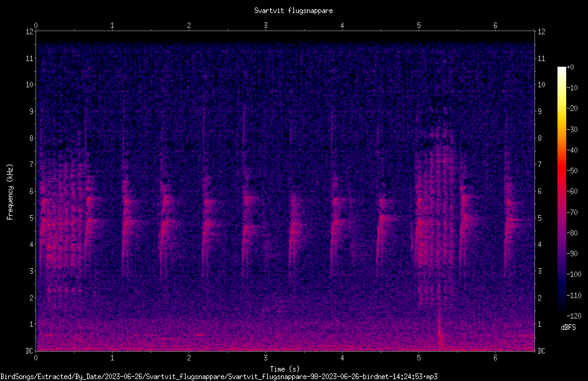Screen dimensions: 588x381
Task: Click '-100' on the dBFS scale
Action: tap(574, 274)
